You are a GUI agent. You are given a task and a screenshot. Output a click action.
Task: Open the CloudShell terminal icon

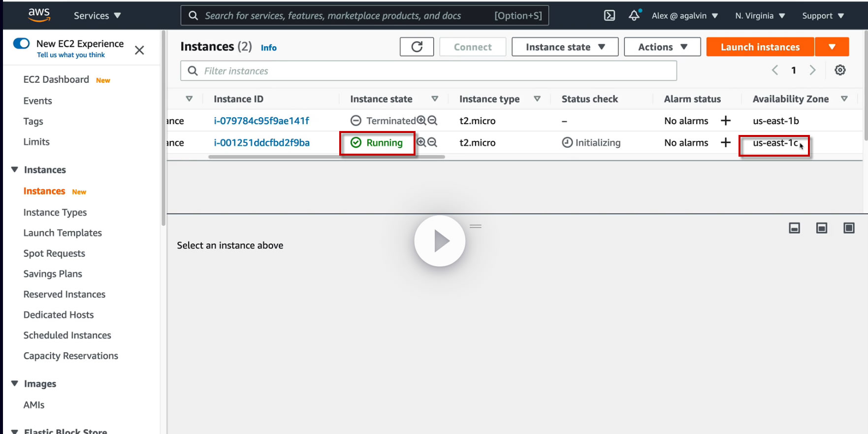pos(610,15)
